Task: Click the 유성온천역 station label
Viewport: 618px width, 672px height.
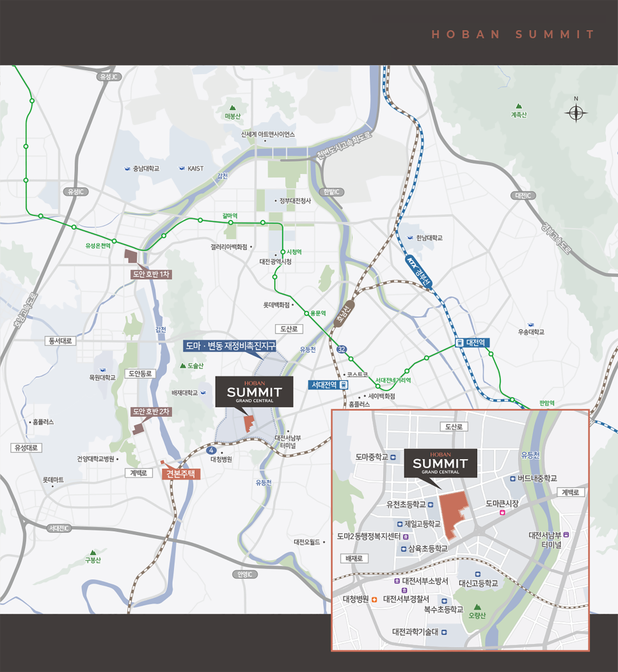Action: pyautogui.click(x=99, y=246)
